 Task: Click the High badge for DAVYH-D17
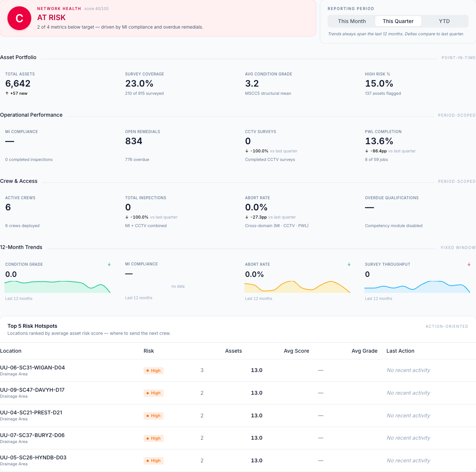[154, 393]
